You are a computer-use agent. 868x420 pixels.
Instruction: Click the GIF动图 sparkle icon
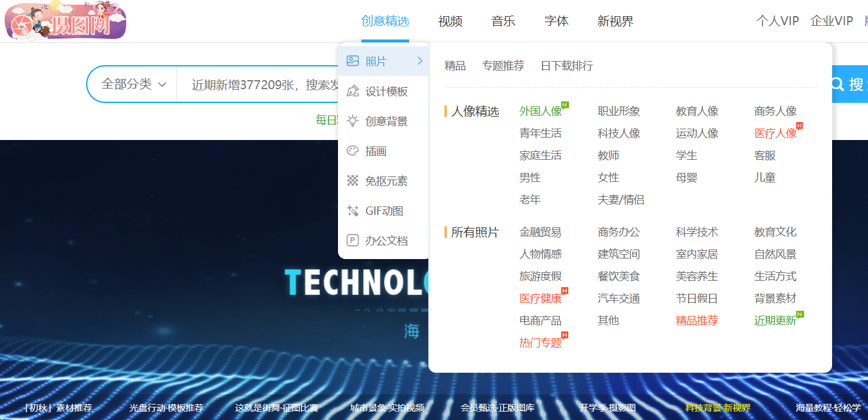pos(353,211)
